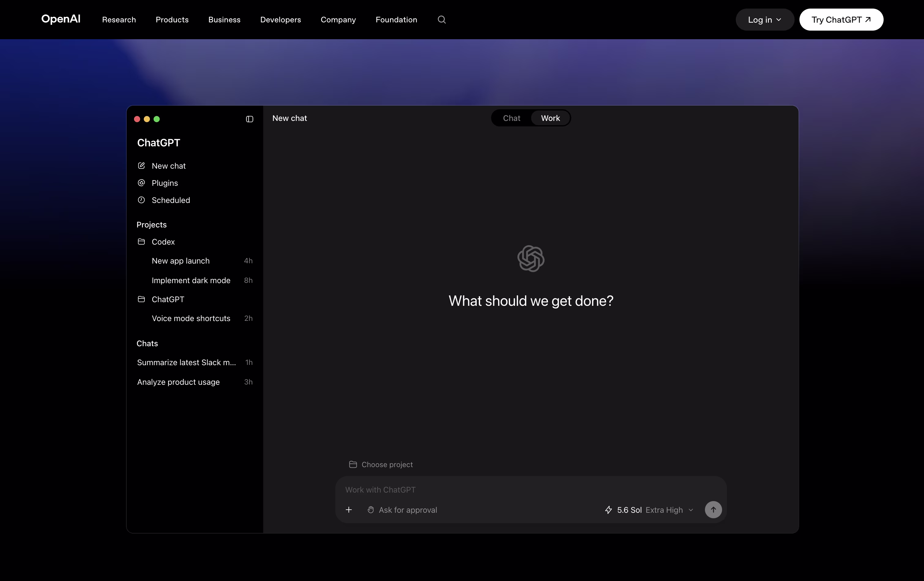
Task: Open the Products menu
Action: click(172, 20)
